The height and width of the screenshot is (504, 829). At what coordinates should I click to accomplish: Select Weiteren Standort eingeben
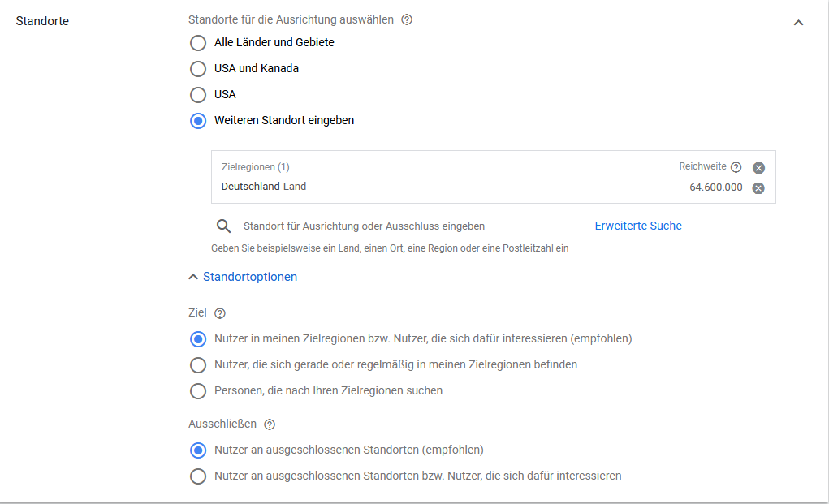[198, 121]
